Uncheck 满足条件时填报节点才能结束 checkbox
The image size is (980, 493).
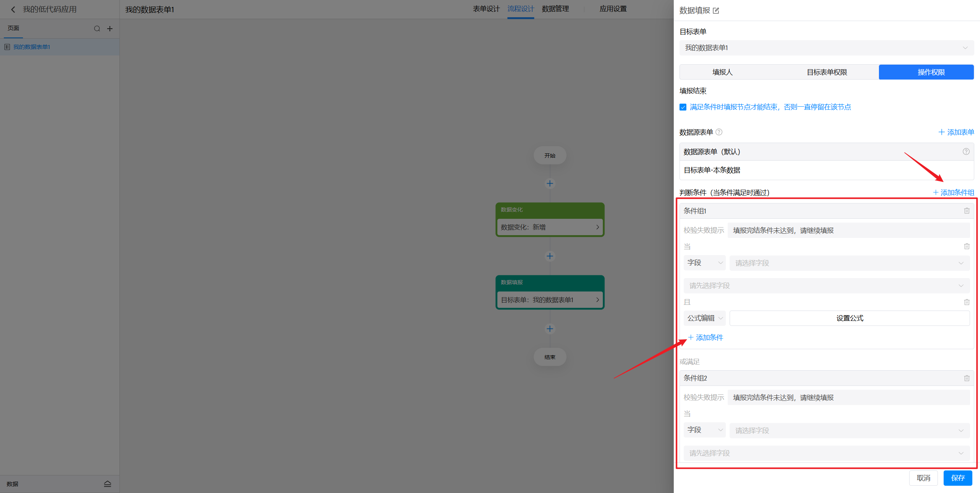(x=683, y=107)
